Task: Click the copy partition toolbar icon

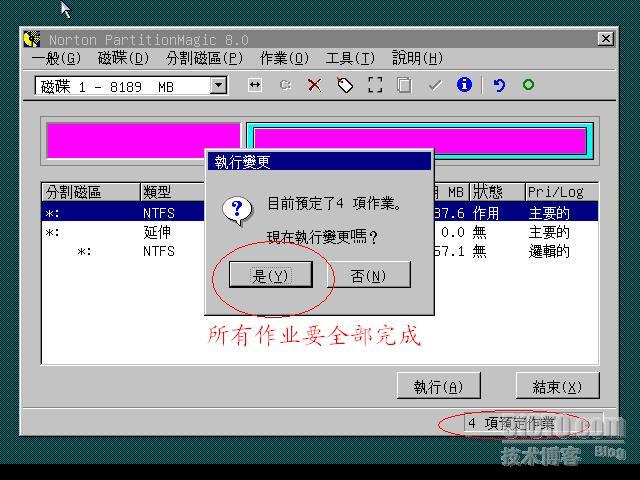Action: (404, 85)
